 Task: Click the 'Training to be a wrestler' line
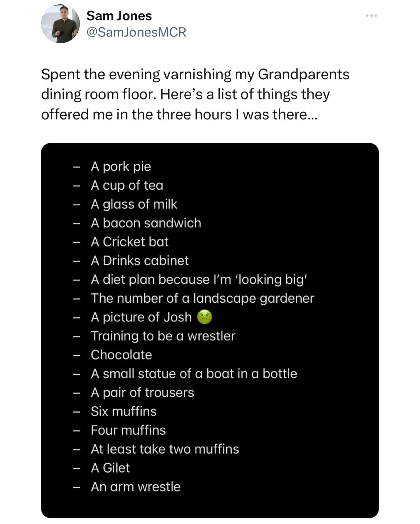(x=163, y=336)
